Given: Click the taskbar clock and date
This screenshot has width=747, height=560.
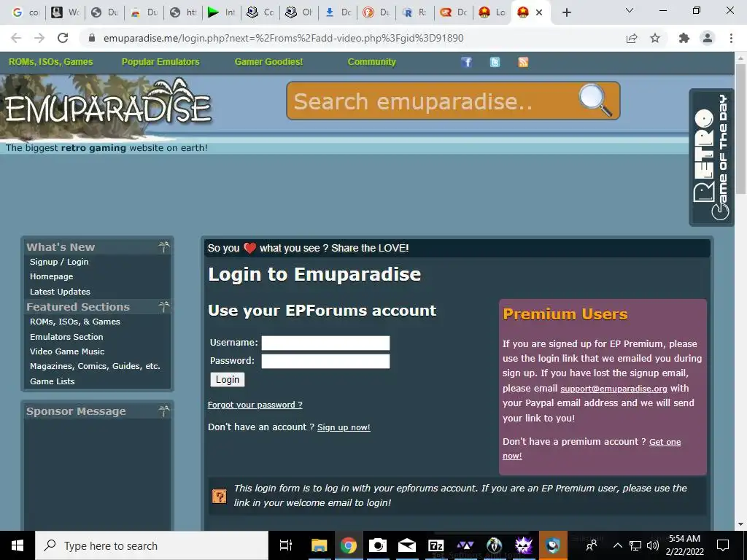Looking at the screenshot, I should 684,545.
